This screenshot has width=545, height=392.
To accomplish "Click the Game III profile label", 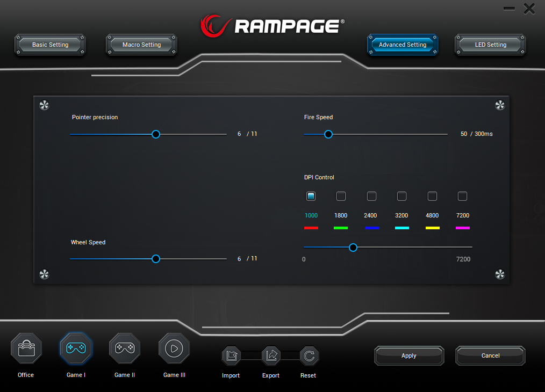I will (x=174, y=375).
